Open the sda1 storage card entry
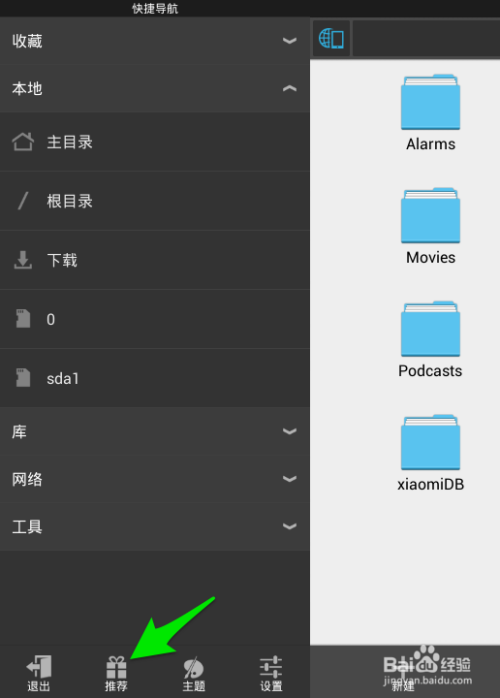 [155, 378]
